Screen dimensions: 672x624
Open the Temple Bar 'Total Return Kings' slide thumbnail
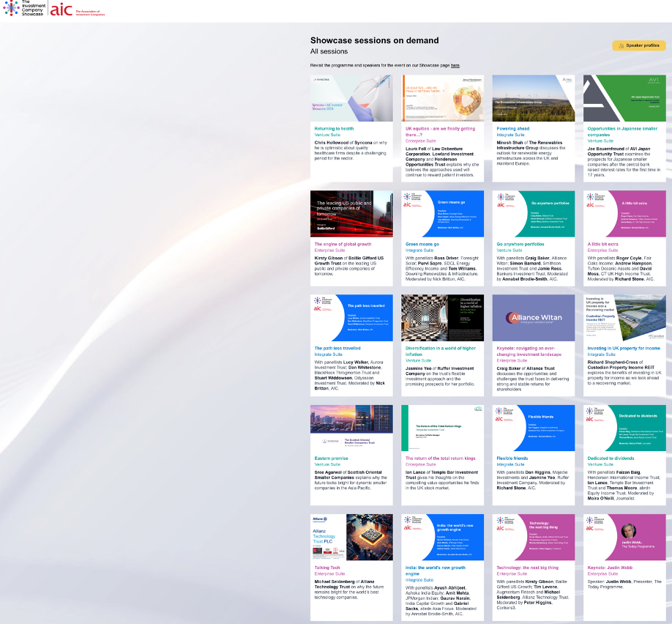442,428
